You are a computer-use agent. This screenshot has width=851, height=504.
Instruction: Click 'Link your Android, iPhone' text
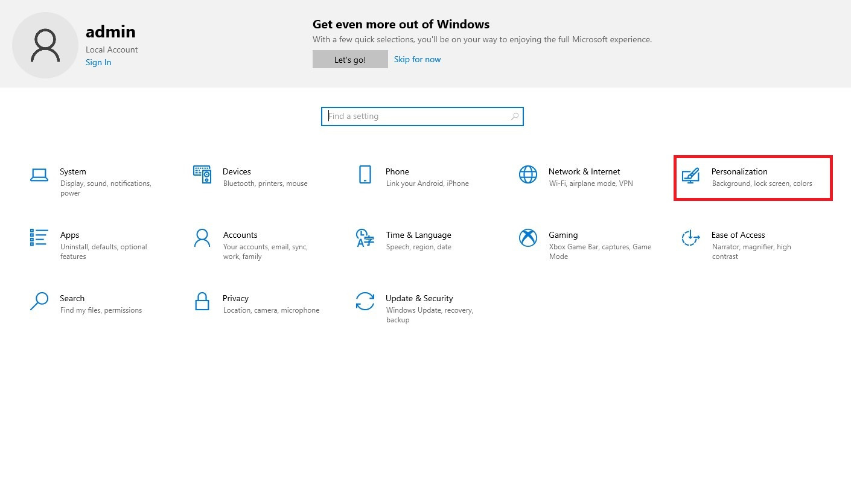(x=427, y=183)
